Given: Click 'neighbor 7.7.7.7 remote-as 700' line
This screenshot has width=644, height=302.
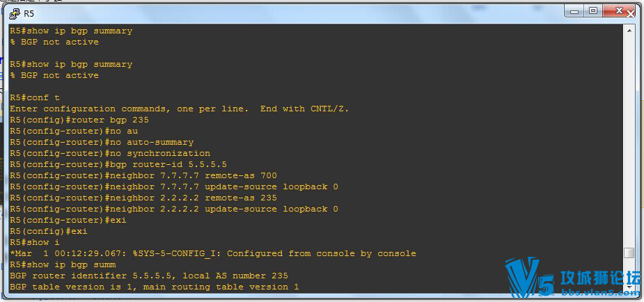Looking at the screenshot, I should click(143, 175).
